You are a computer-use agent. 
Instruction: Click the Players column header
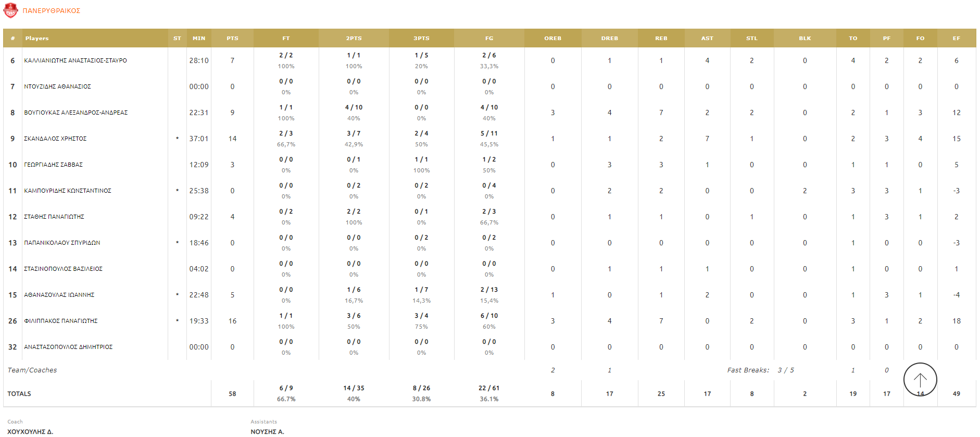[x=37, y=39]
